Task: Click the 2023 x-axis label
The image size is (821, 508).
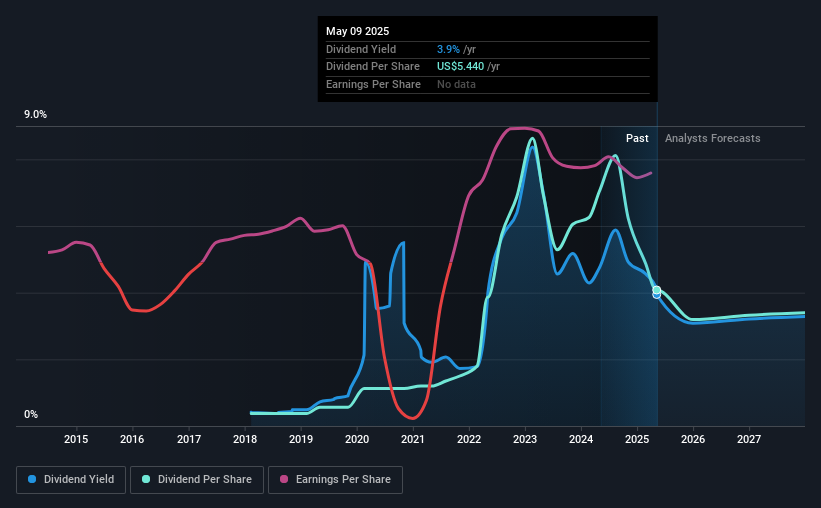Action: click(525, 439)
